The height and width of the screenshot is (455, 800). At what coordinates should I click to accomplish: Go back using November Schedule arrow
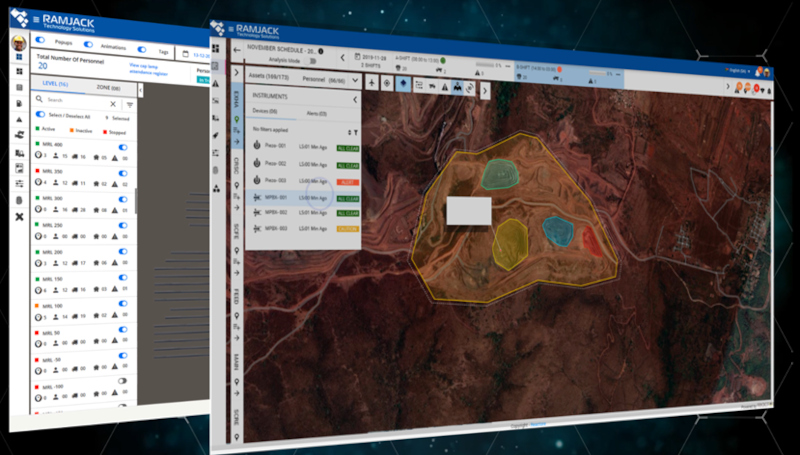pyautogui.click(x=237, y=47)
